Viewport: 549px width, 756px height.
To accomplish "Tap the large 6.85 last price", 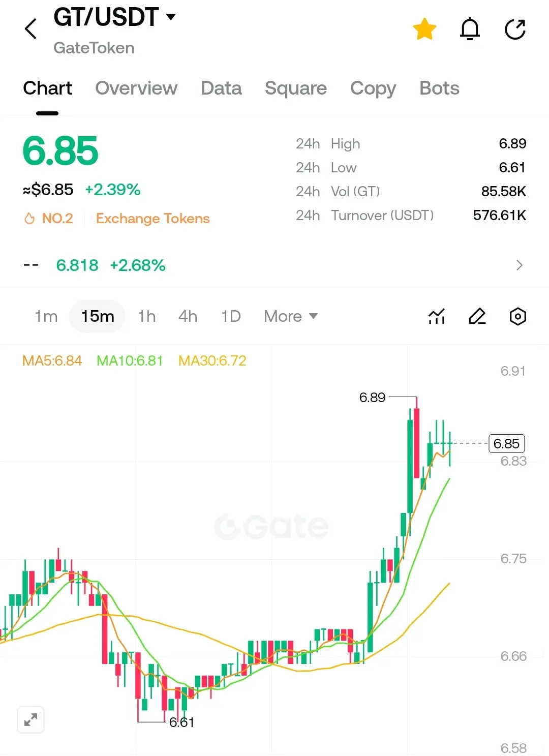I will 60,151.
